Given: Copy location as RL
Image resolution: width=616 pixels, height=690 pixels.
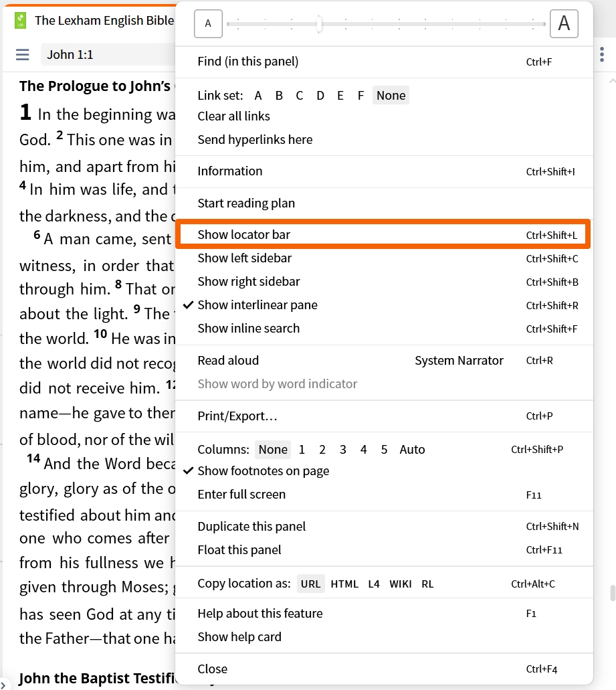Looking at the screenshot, I should click(427, 584).
